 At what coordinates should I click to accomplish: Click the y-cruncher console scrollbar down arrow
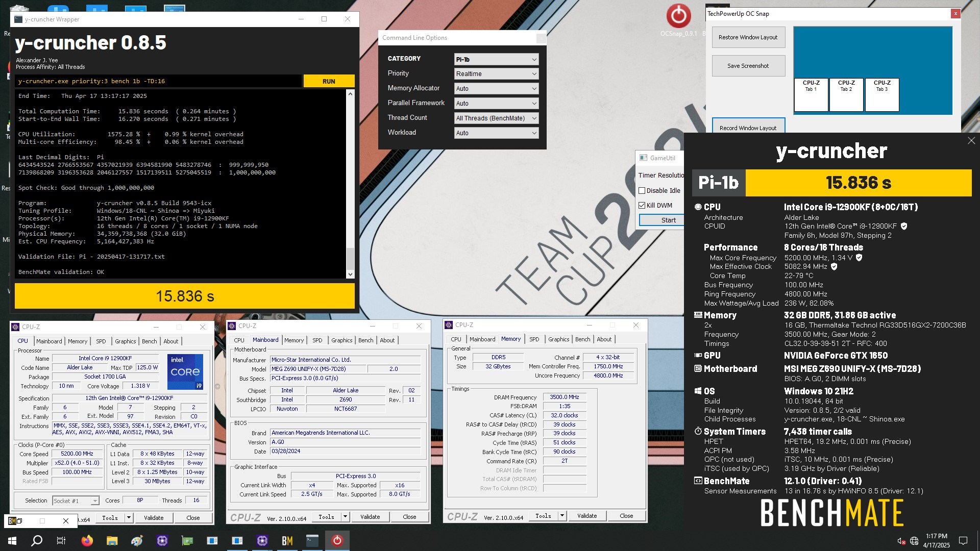(x=350, y=274)
